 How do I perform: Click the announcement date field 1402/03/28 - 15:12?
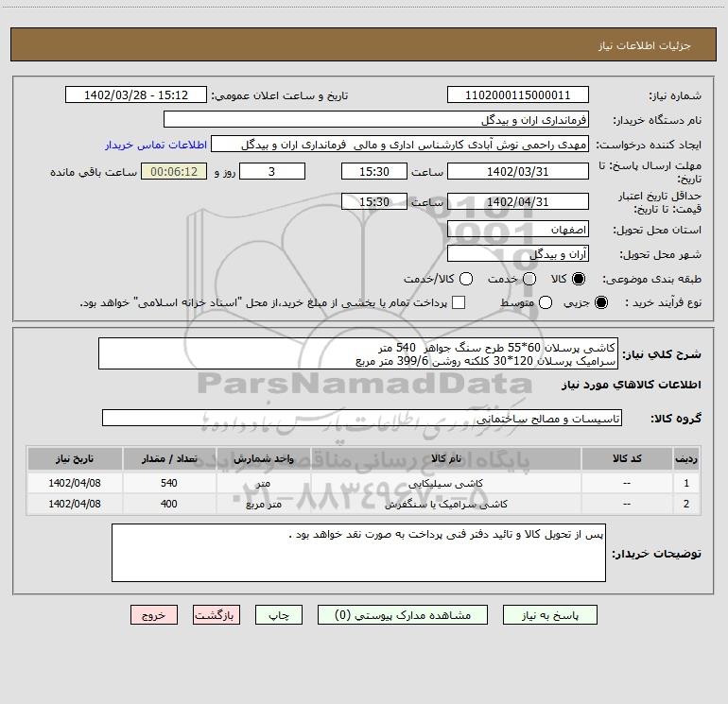pyautogui.click(x=136, y=95)
